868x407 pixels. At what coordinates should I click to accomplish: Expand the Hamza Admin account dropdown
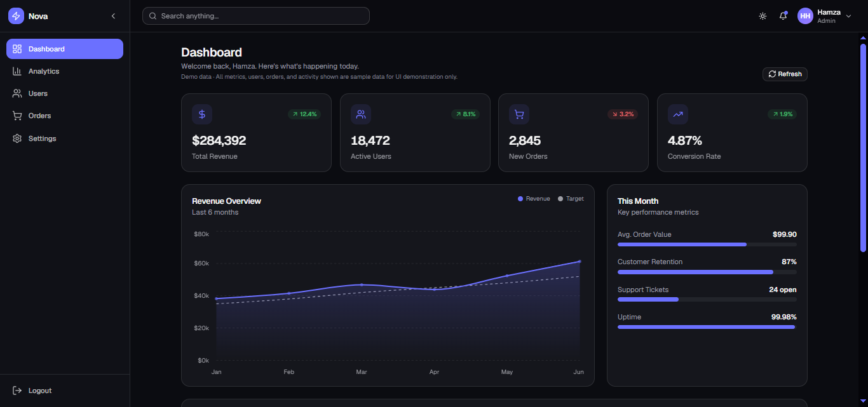825,16
